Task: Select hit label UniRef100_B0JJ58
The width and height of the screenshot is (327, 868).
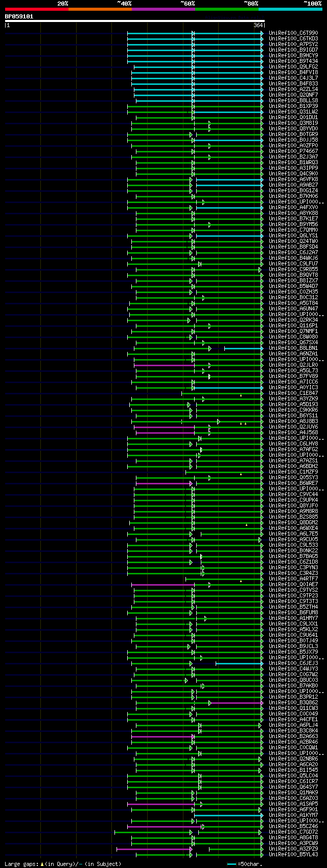Action: (293, 140)
